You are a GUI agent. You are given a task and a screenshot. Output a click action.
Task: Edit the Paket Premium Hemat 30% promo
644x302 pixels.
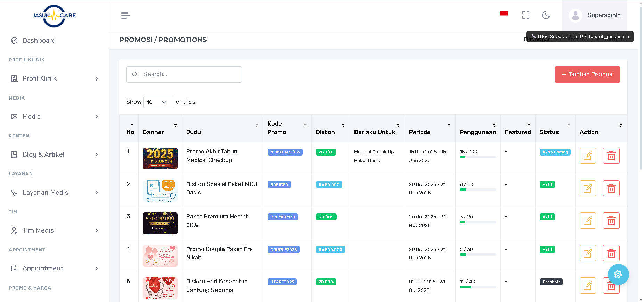(x=588, y=221)
